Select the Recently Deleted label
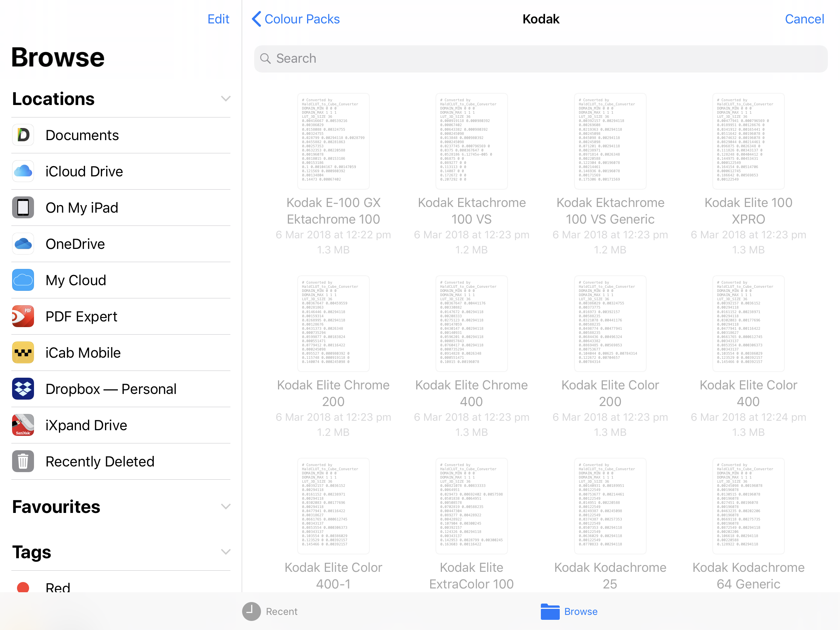 click(x=100, y=462)
